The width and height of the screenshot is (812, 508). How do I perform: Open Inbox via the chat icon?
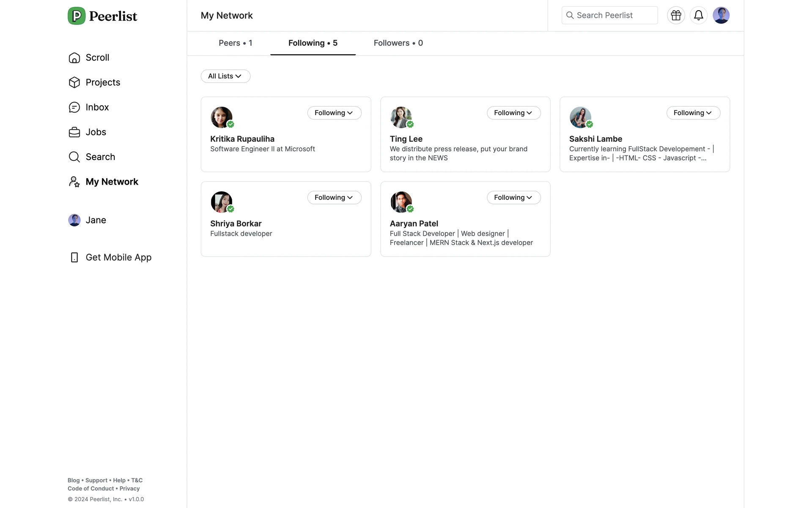[x=74, y=108]
